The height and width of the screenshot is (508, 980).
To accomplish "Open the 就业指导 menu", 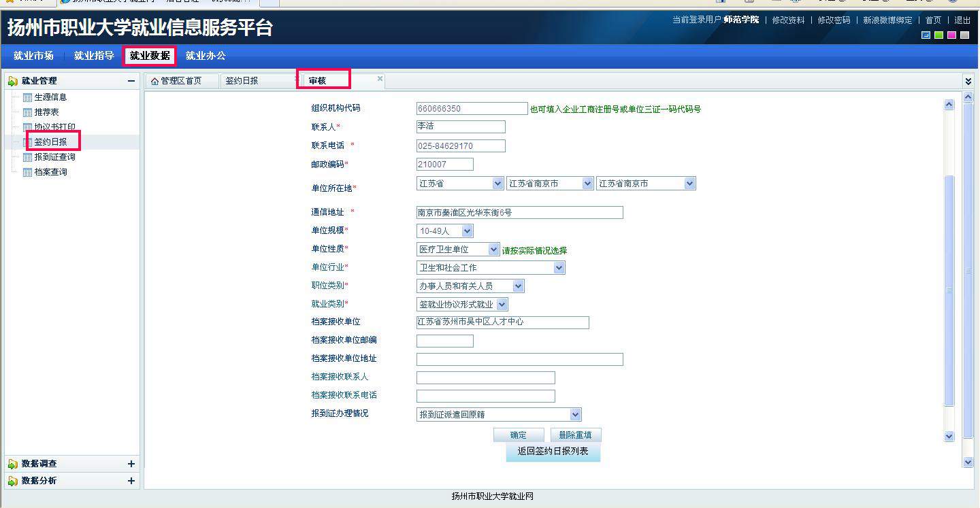I will [x=94, y=56].
